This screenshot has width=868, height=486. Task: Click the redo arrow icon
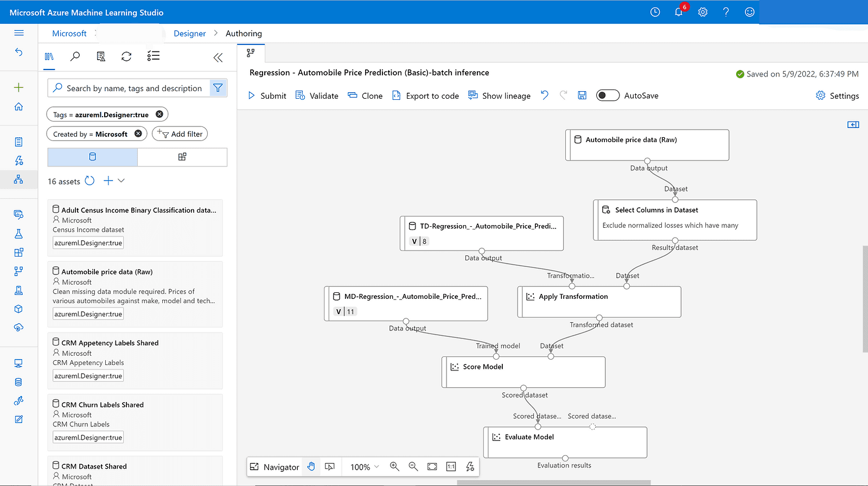(564, 95)
